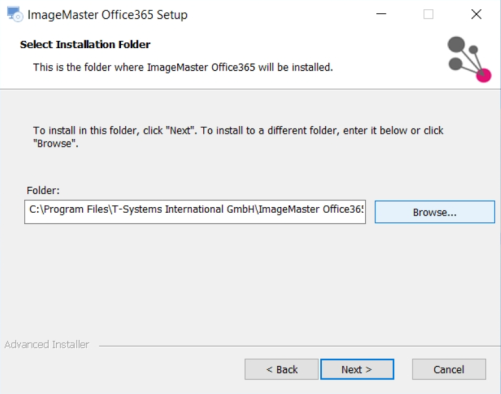Click the empty gray area below folder field
The width and height of the screenshot is (501, 394).
pyautogui.click(x=250, y=280)
